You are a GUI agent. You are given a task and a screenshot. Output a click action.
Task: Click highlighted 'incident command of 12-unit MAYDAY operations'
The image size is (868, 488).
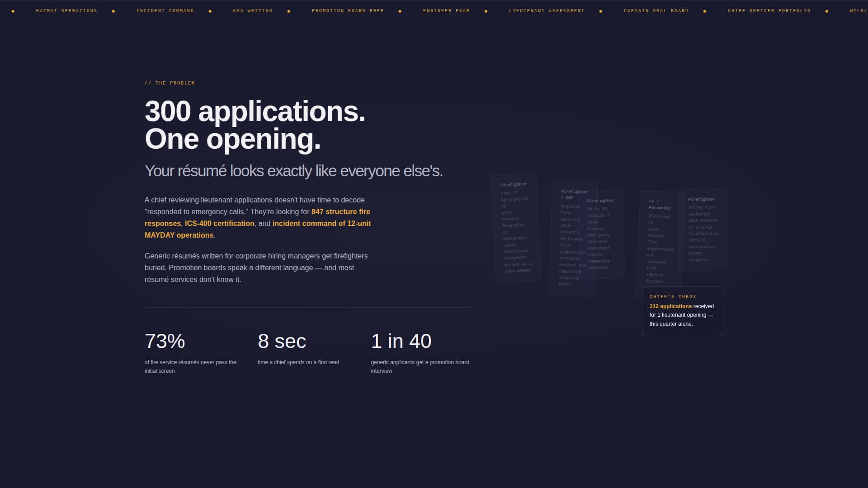[321, 224]
